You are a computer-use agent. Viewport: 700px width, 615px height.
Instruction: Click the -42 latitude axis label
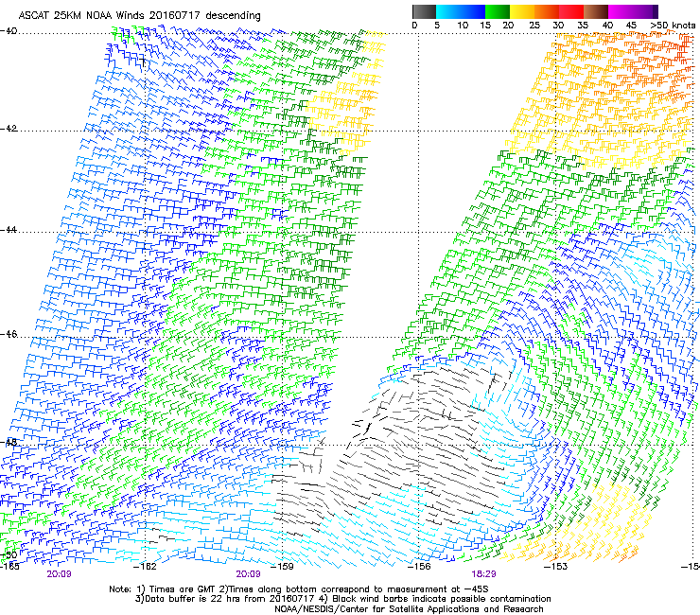click(x=9, y=128)
